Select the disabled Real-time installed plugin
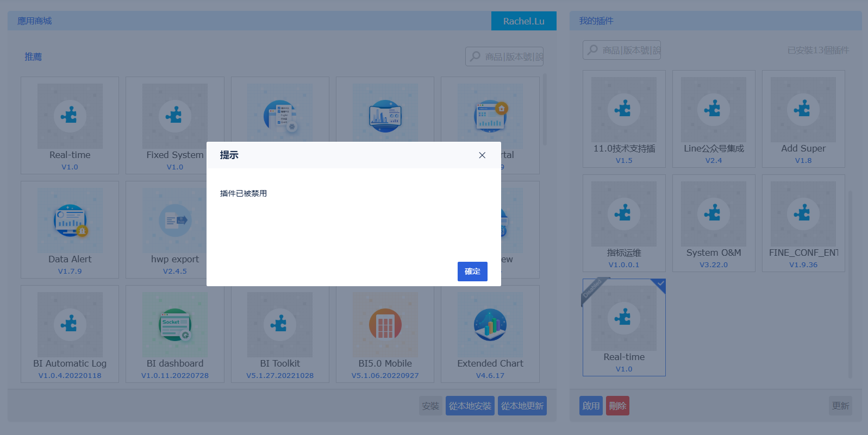 point(624,327)
